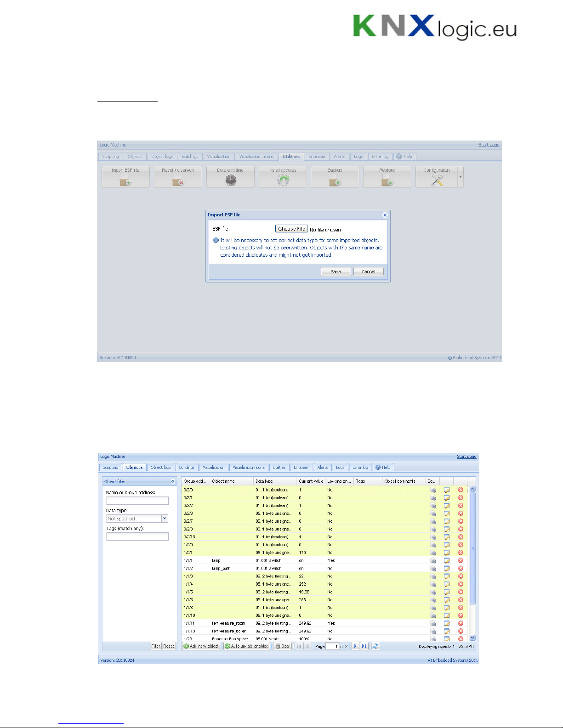Screen dimensions: 563x728
Task: Sort by Current value column header
Action: tap(311, 481)
